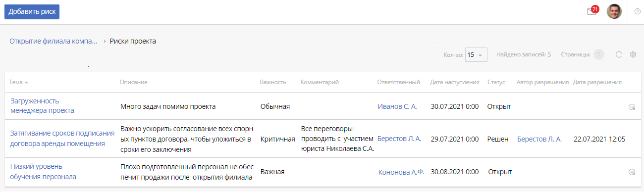Refresh the risk list with reload icon
Viewport: 644px width, 192px height.
(x=619, y=54)
